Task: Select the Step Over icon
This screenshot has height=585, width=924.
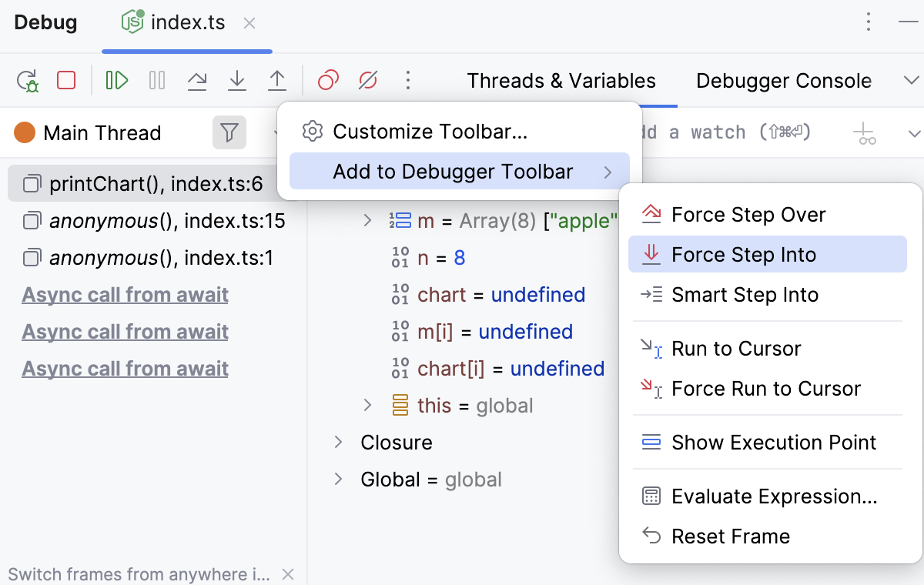Action: tap(197, 80)
